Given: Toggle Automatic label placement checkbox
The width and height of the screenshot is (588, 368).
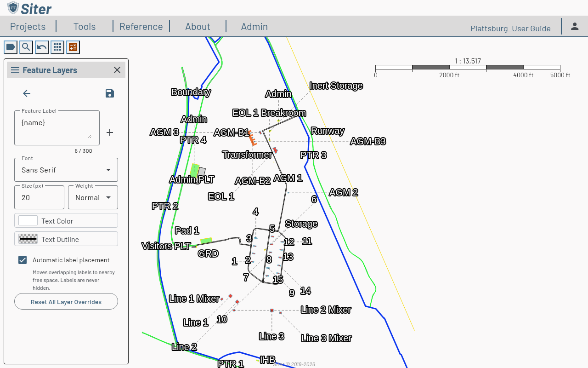Looking at the screenshot, I should coord(23,260).
